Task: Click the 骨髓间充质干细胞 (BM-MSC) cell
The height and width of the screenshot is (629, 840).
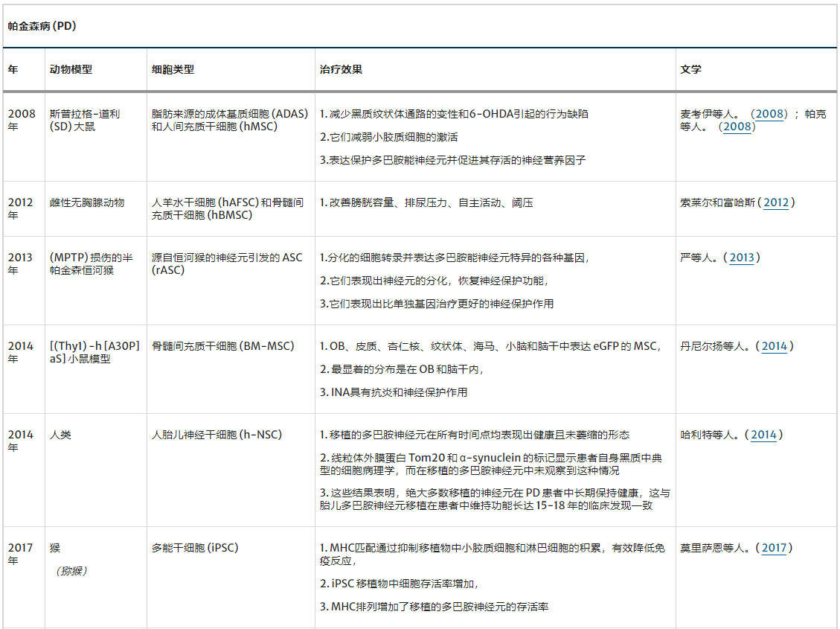Action: tap(222, 346)
